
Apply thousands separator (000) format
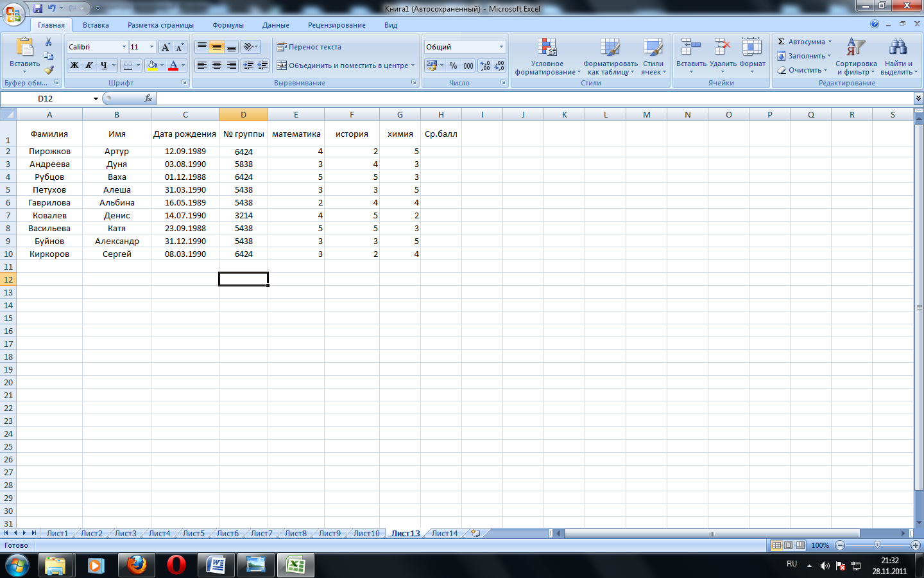click(x=468, y=66)
